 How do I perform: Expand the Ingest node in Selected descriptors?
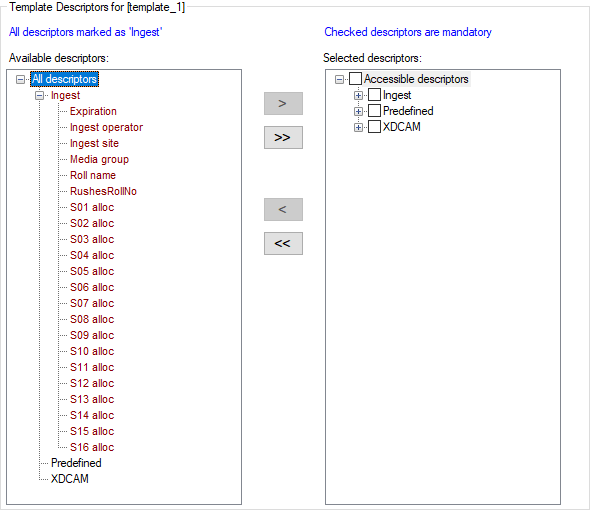(358, 96)
